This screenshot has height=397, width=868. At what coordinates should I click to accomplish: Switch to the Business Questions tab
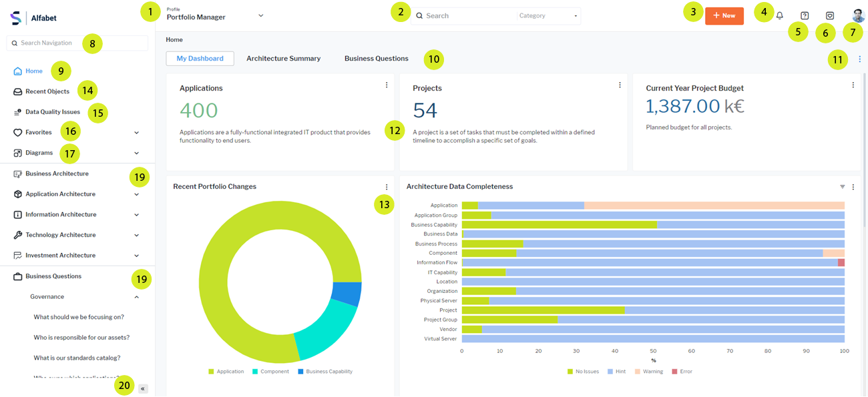(376, 59)
